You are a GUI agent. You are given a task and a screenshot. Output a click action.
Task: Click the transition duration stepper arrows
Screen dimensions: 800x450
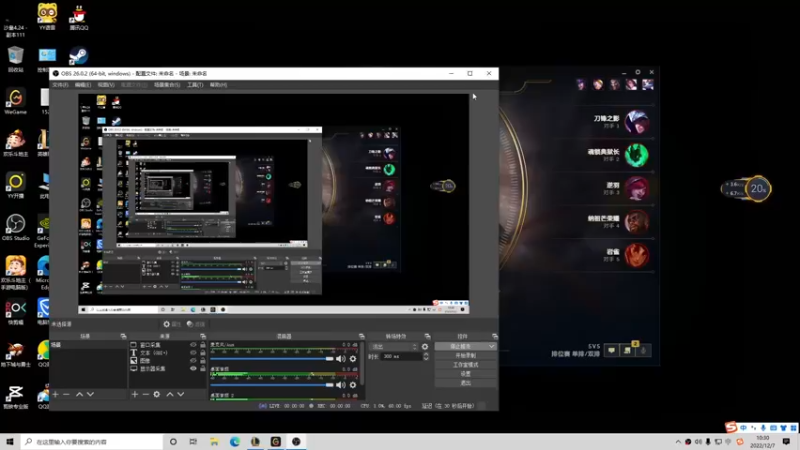click(426, 357)
